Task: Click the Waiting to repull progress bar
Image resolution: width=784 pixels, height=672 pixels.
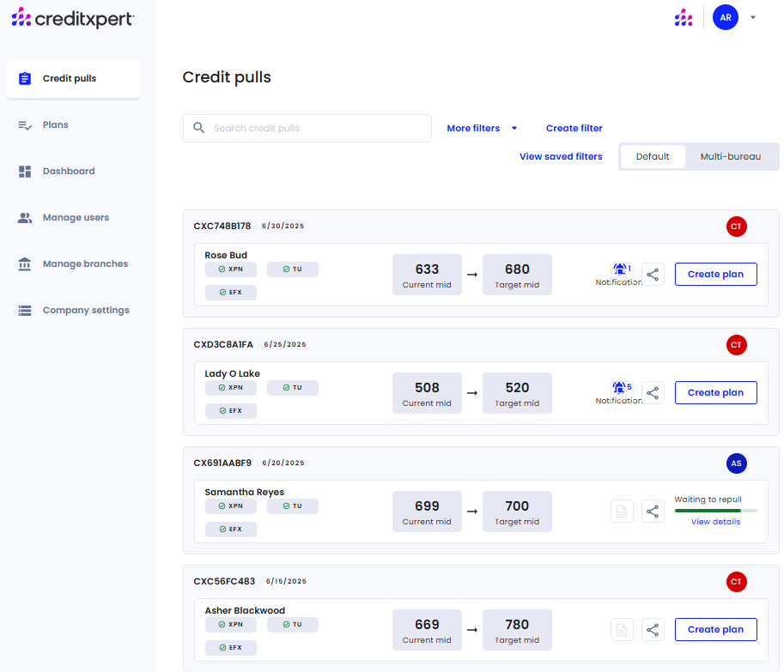Action: [707, 511]
